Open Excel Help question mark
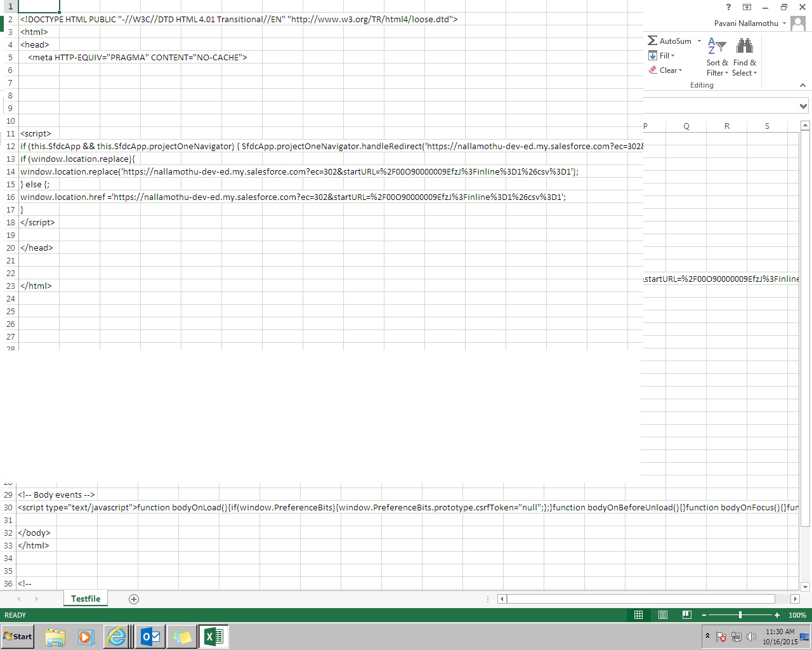Viewport: 812px width, 650px height. click(x=728, y=7)
